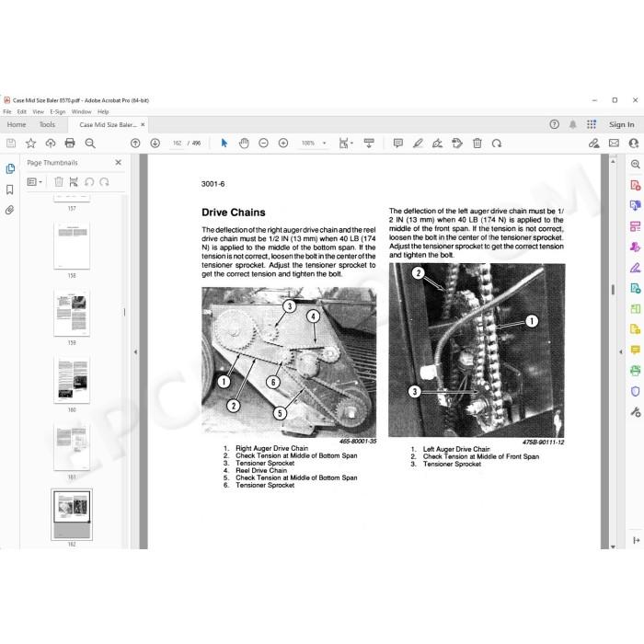Open the Help question mark icon
Viewport: 644px width, 644px height.
555,124
